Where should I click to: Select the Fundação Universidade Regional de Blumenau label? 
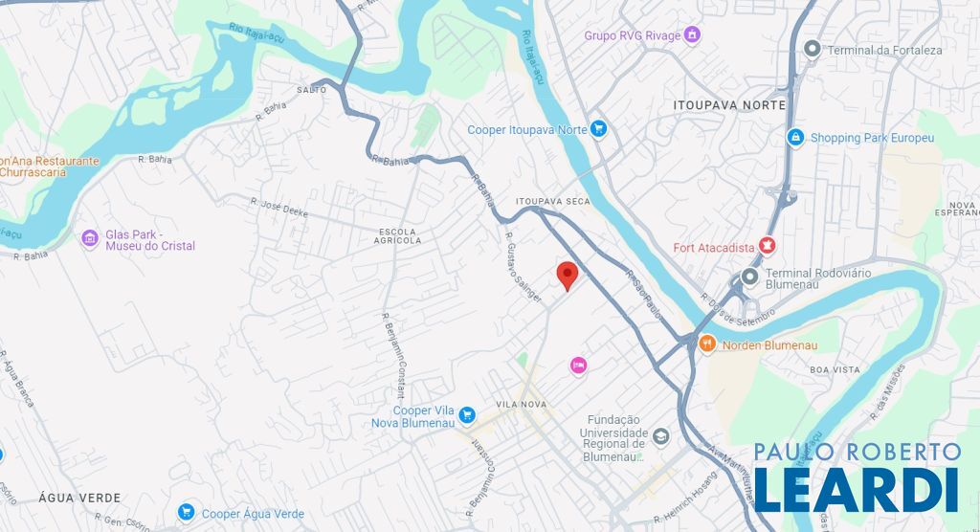pyautogui.click(x=613, y=438)
